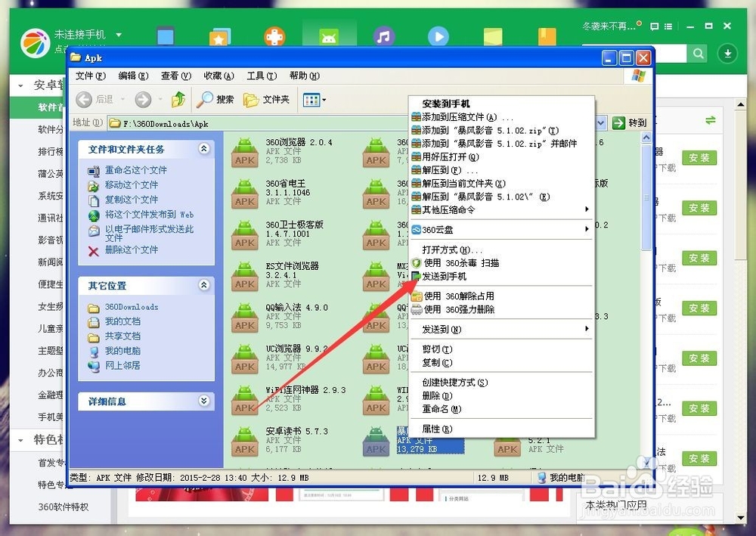756x536 pixels.
Task: Select the WiFi连网神器 2.9.3 APK icon
Action: click(x=245, y=400)
